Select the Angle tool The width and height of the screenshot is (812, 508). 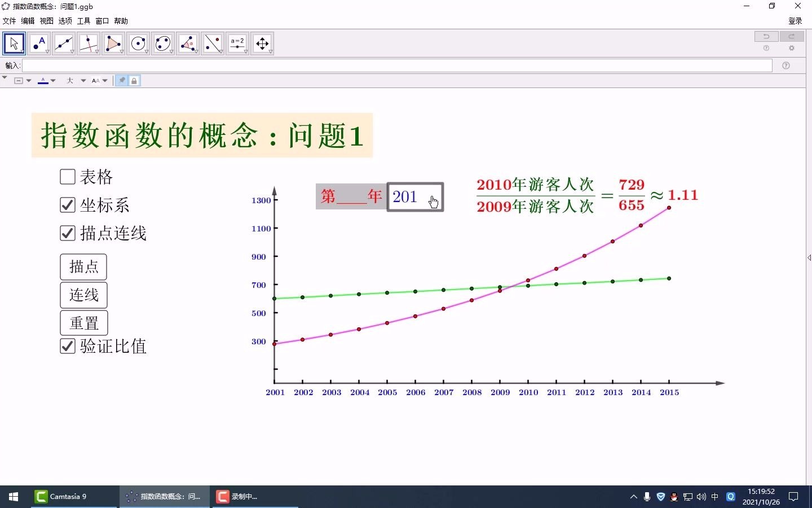point(188,43)
